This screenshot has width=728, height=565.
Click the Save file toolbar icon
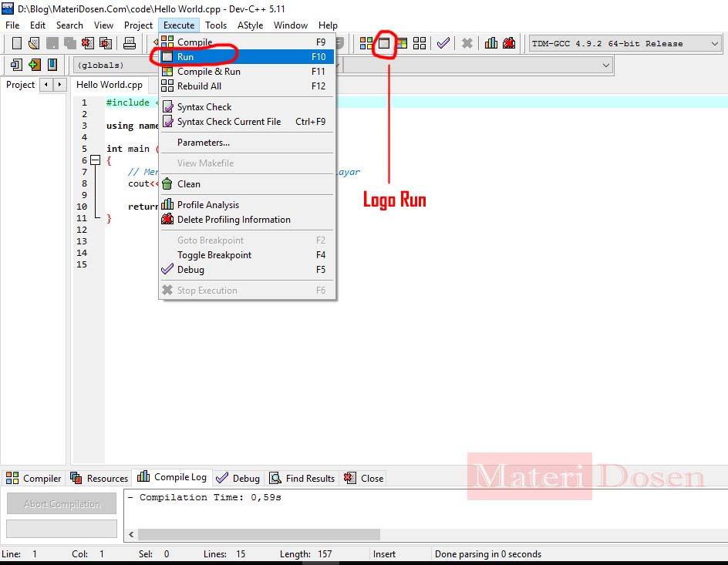(x=52, y=43)
